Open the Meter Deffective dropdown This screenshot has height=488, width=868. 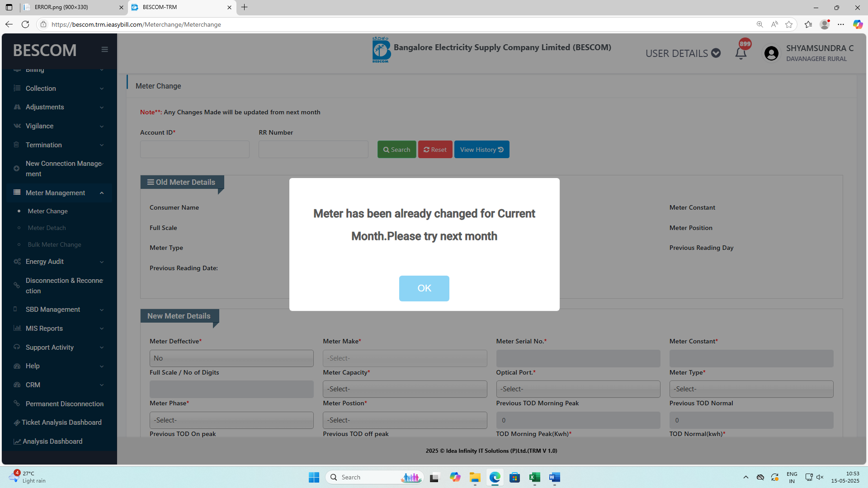[x=231, y=358]
